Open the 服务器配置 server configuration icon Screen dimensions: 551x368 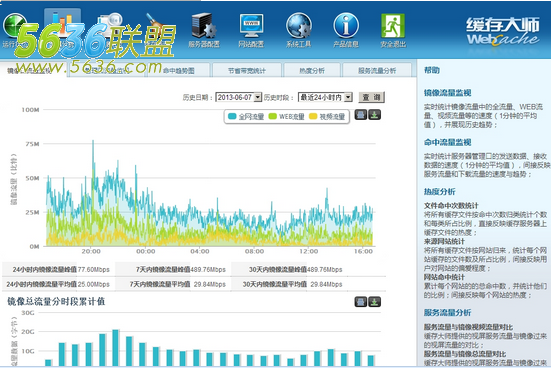(x=204, y=30)
